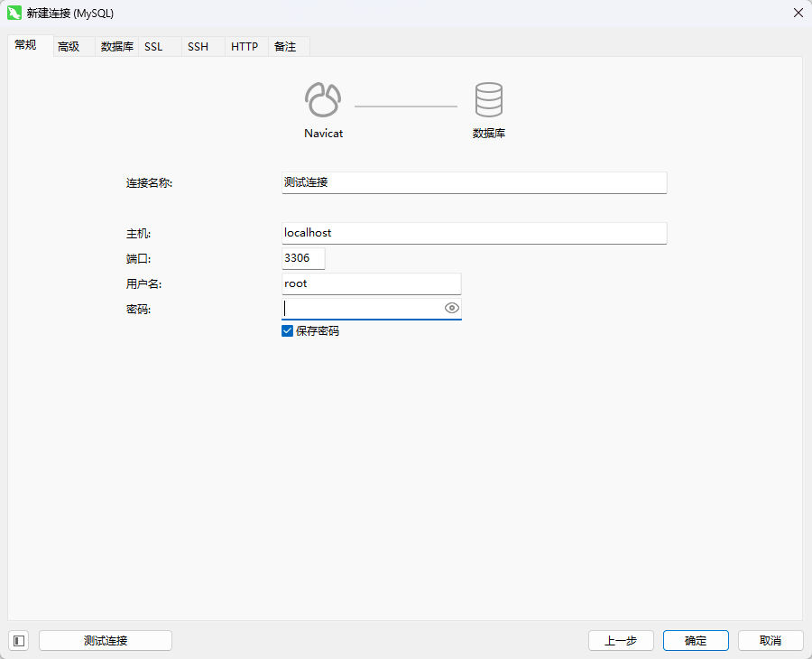Click the Navicat logo icon
Viewport: 812px width, 659px height.
323,99
